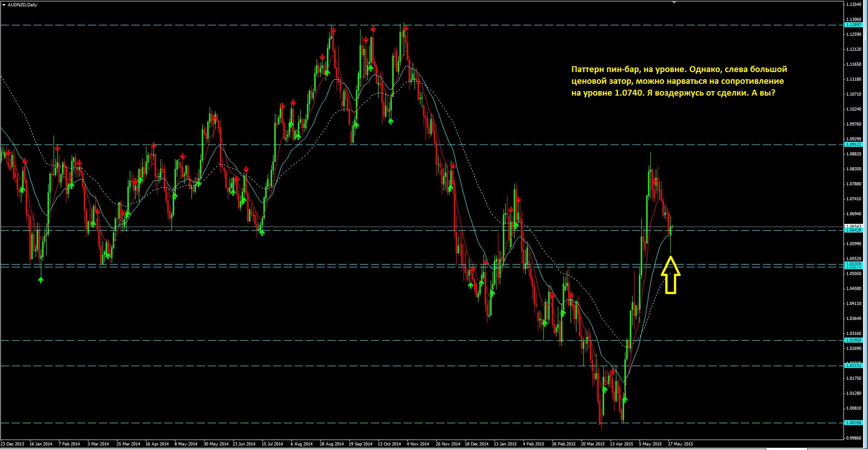868x450 pixels.
Task: Click the 1.08820 price scale label
Action: (x=854, y=154)
